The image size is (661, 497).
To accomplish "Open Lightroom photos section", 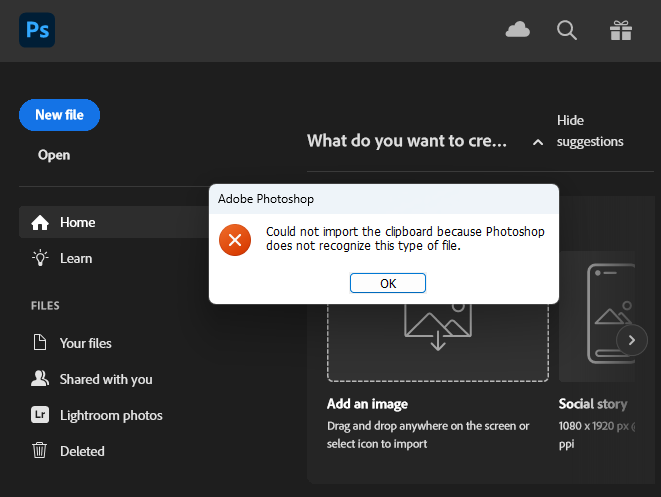I will [111, 416].
